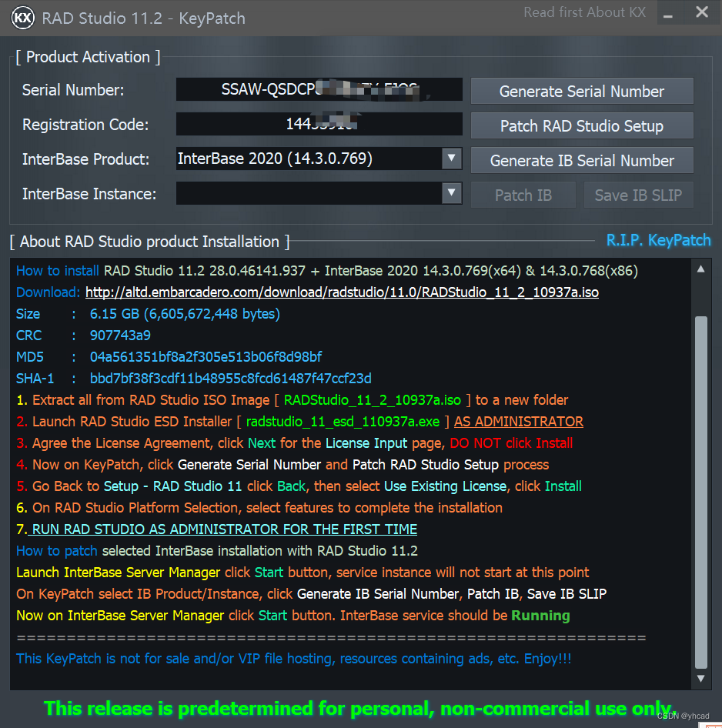
Task: Open the Read first About KX link
Action: pos(584,12)
